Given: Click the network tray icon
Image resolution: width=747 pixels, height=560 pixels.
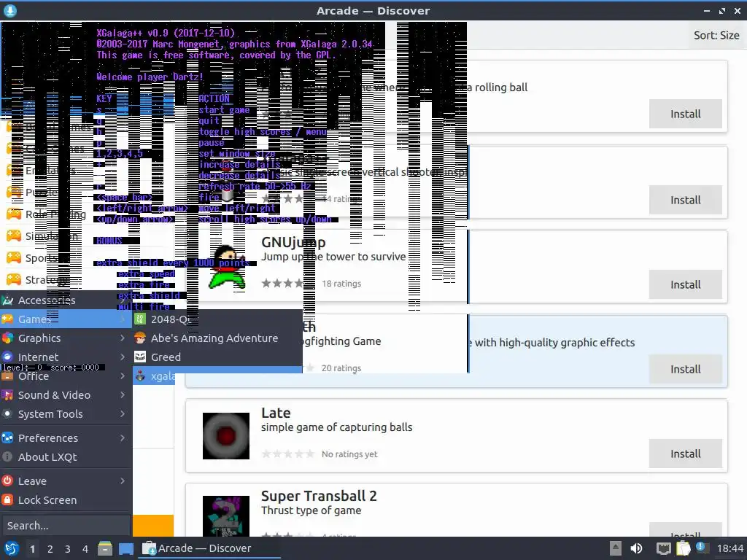Looking at the screenshot, I should [663, 548].
